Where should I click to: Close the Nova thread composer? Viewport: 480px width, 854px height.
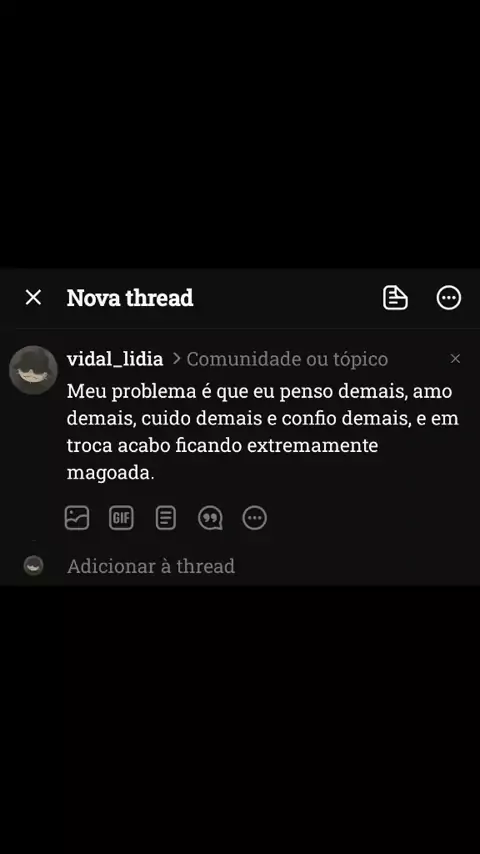point(33,298)
